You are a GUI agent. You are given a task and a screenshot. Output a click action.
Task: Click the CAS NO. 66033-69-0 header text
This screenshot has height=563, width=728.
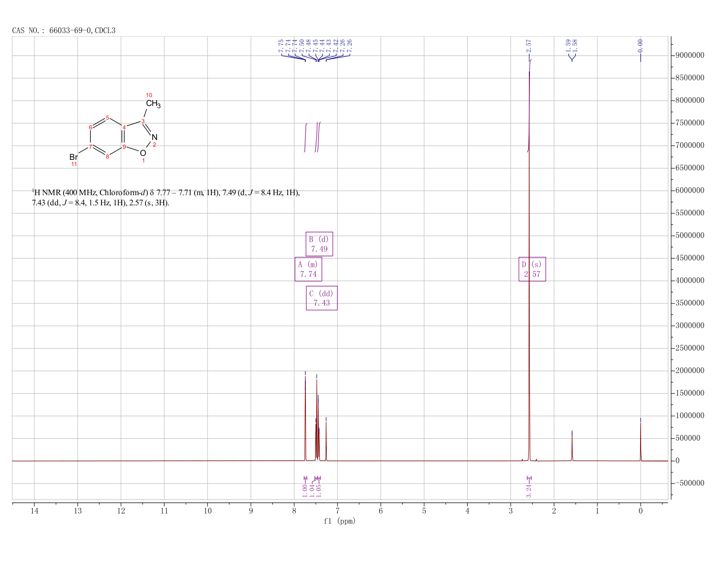[64, 30]
